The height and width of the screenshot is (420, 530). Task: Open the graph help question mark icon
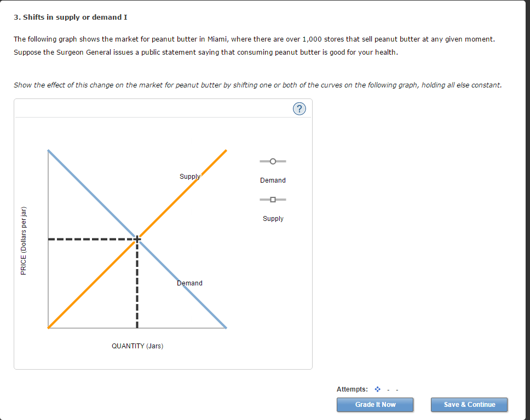pos(299,109)
